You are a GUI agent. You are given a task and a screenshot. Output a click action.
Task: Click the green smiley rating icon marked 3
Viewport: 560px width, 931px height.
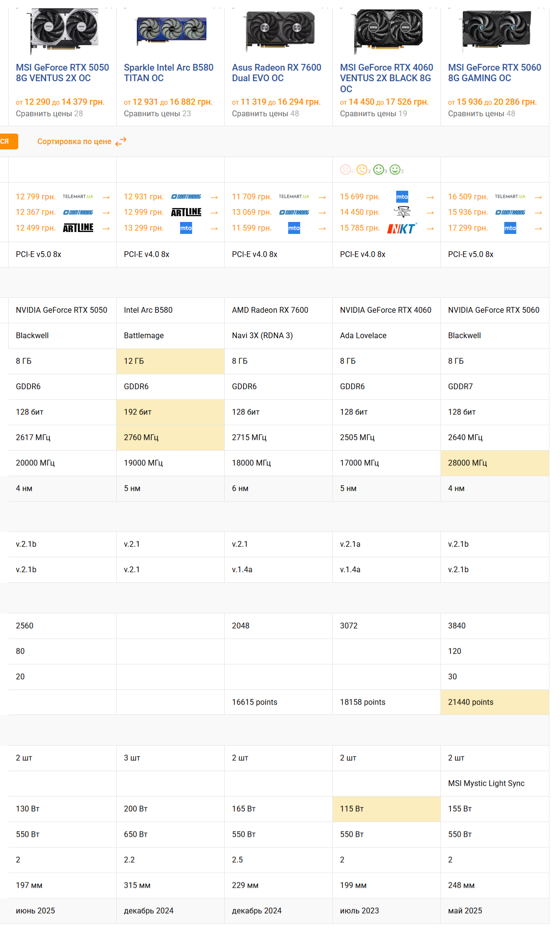[378, 170]
